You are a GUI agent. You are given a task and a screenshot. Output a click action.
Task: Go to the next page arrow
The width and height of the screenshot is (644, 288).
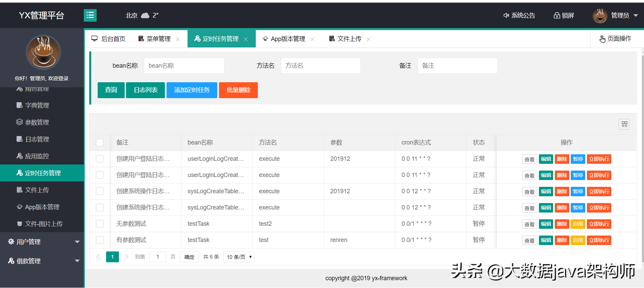(127, 257)
